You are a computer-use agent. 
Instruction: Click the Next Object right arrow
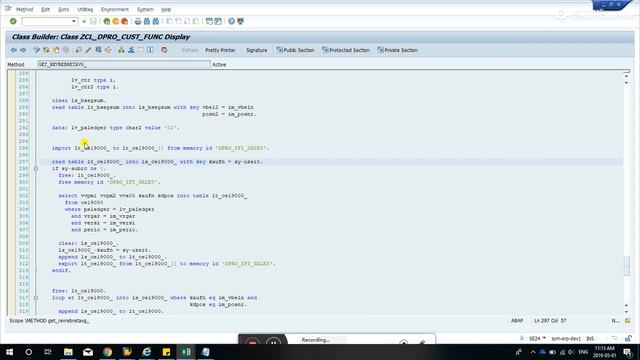23,50
